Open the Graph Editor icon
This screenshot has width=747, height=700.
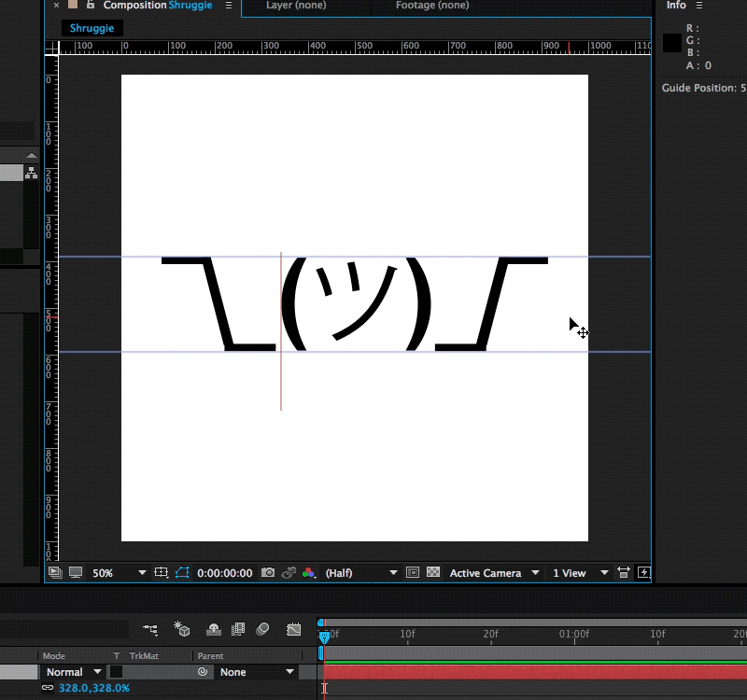(293, 629)
